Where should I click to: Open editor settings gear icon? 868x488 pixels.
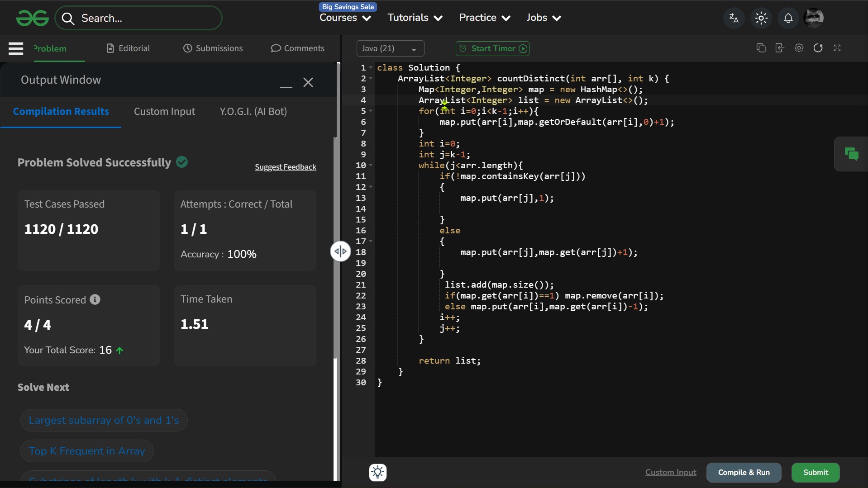[x=799, y=48]
